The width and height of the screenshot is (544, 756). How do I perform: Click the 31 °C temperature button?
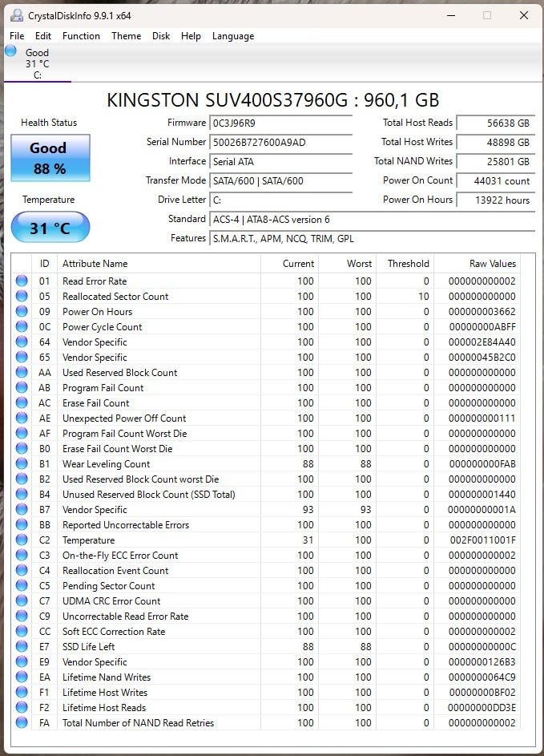(50, 227)
